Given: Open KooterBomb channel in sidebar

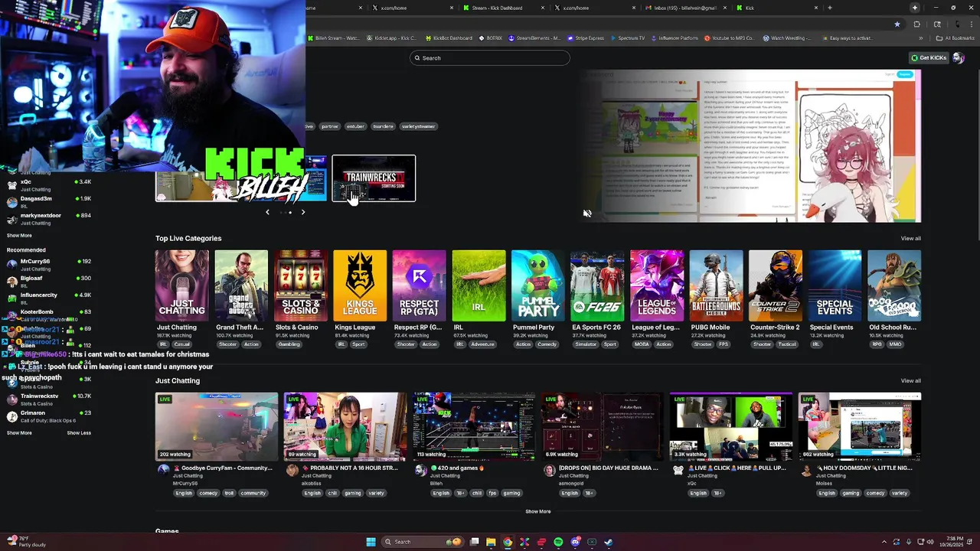Looking at the screenshot, I should [49, 315].
